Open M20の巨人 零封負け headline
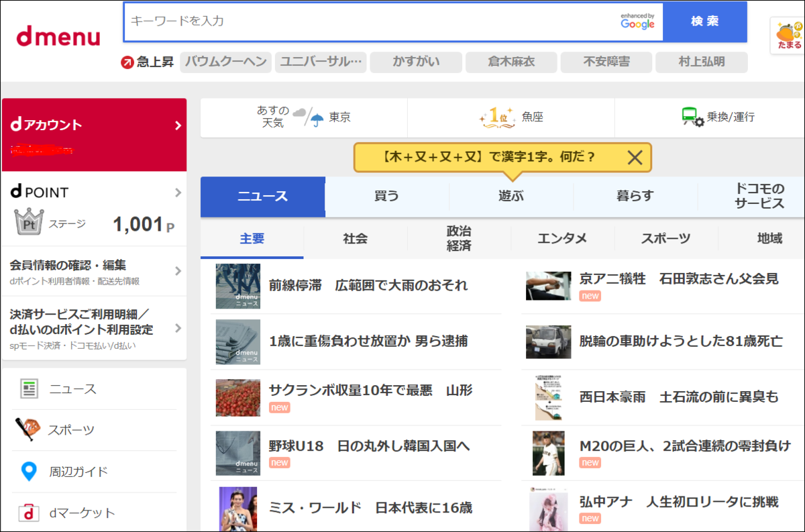The image size is (805, 532). tap(685, 446)
